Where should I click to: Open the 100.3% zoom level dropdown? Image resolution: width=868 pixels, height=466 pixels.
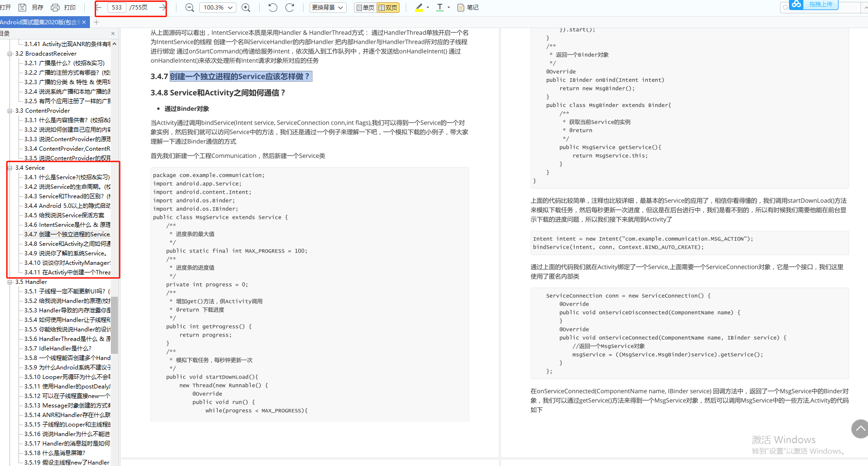218,8
